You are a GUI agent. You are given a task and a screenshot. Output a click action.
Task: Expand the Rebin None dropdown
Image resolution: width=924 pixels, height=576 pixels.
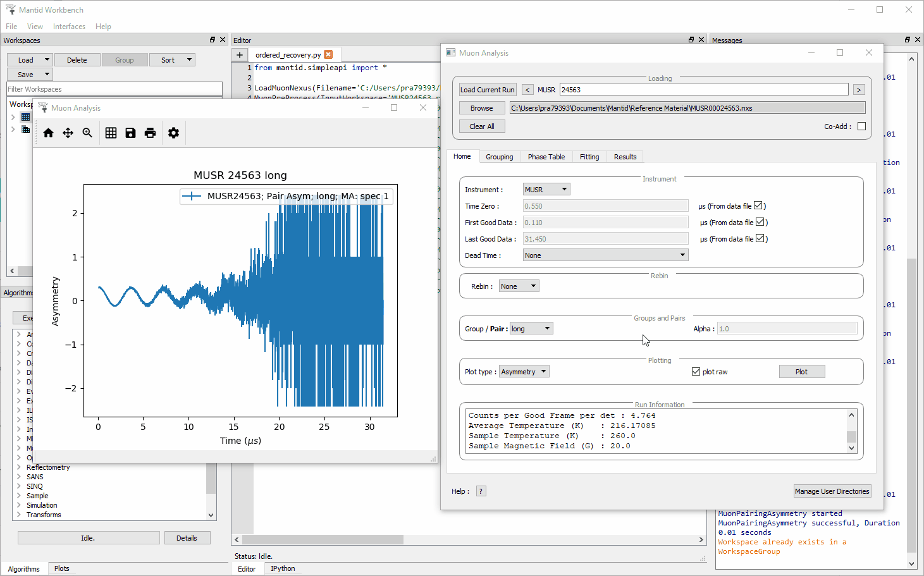pos(519,286)
